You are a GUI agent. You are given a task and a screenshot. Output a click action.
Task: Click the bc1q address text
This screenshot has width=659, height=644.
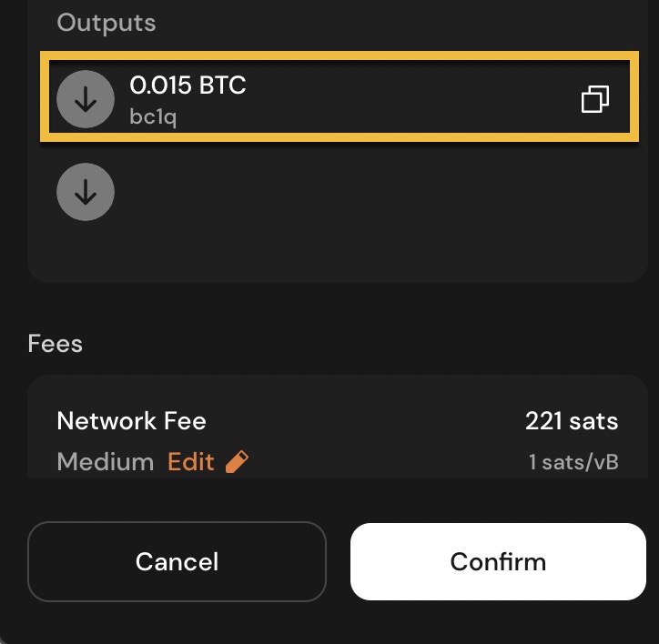pos(153,117)
